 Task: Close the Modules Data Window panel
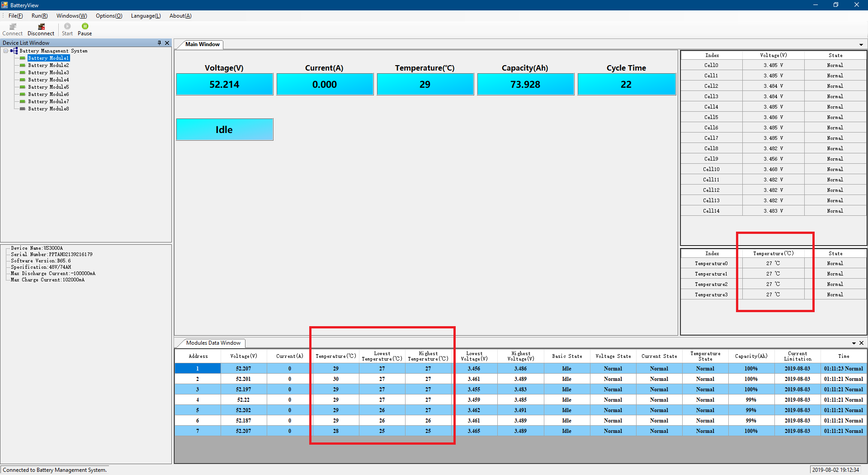861,343
